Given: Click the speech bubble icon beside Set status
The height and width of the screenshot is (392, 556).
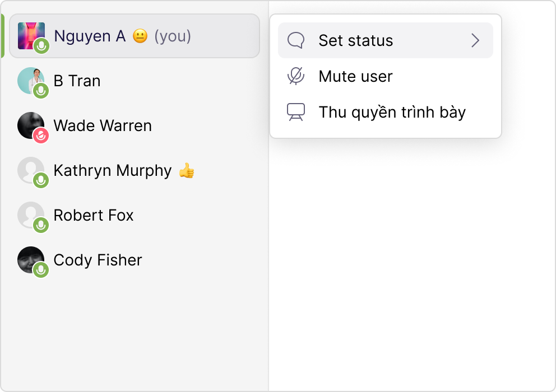Looking at the screenshot, I should coord(295,40).
